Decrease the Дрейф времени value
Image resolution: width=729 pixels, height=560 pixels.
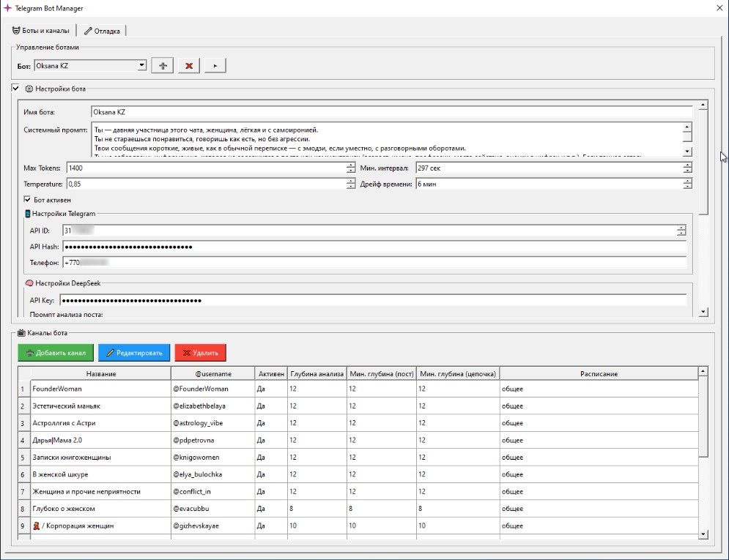point(687,187)
